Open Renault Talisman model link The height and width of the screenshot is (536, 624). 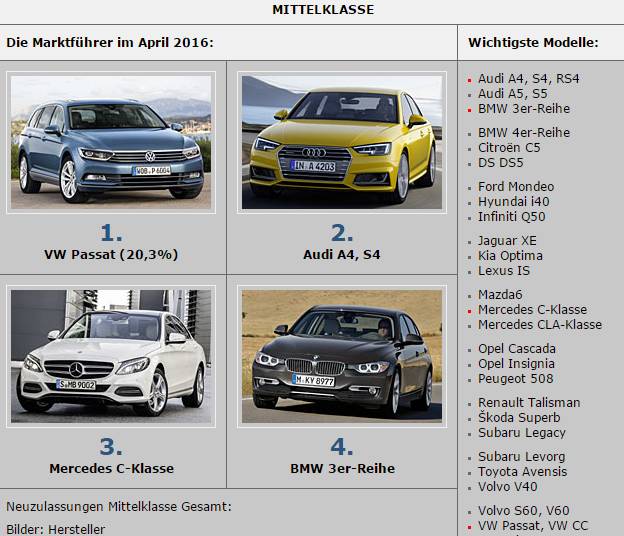[x=529, y=403]
